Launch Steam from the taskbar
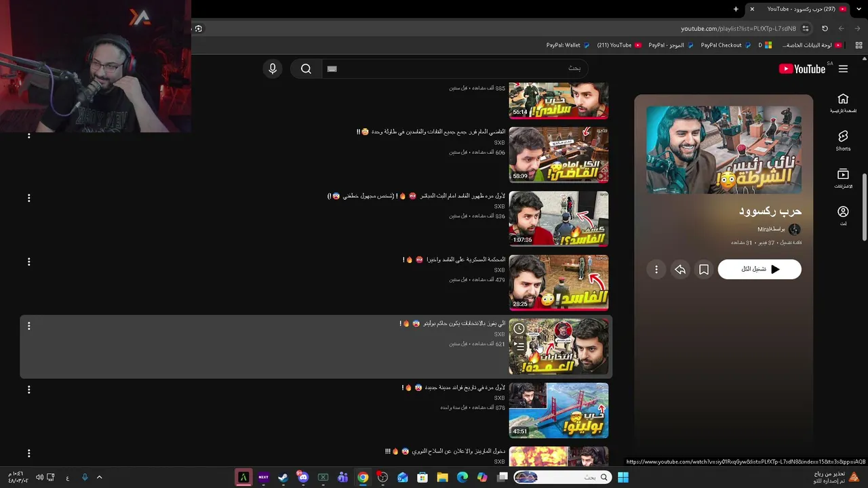 [283, 477]
